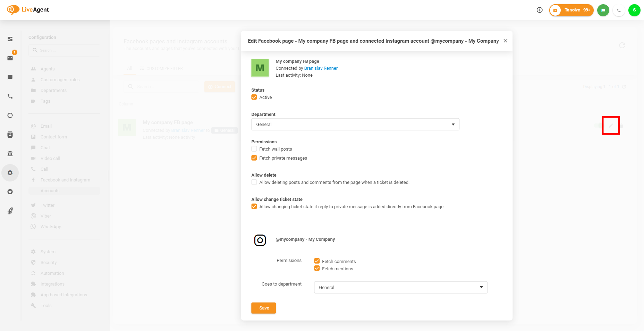Click the Configuration gear icon in sidebar
This screenshot has height=331, width=644.
click(10, 173)
